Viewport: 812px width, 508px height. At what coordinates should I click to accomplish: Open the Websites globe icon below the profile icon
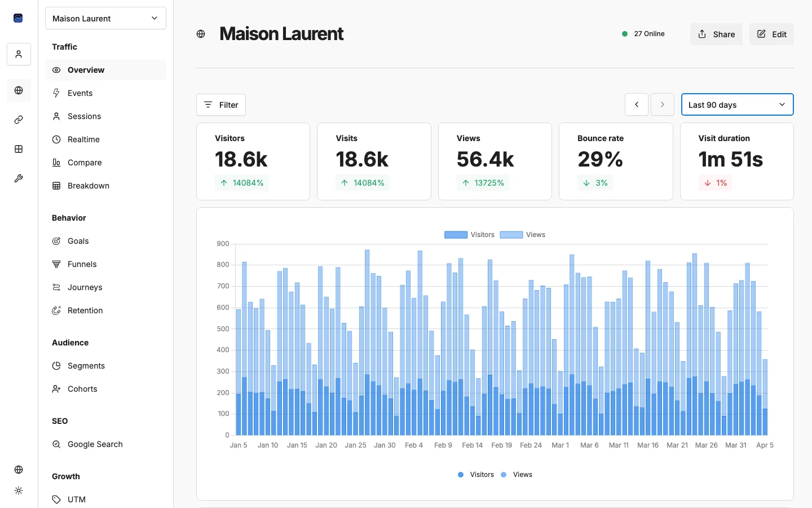(19, 90)
